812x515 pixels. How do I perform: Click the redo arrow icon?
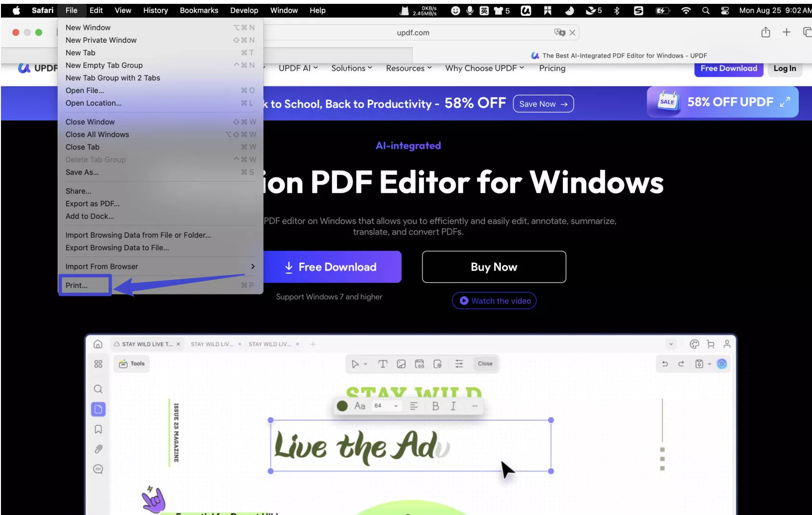(x=681, y=364)
